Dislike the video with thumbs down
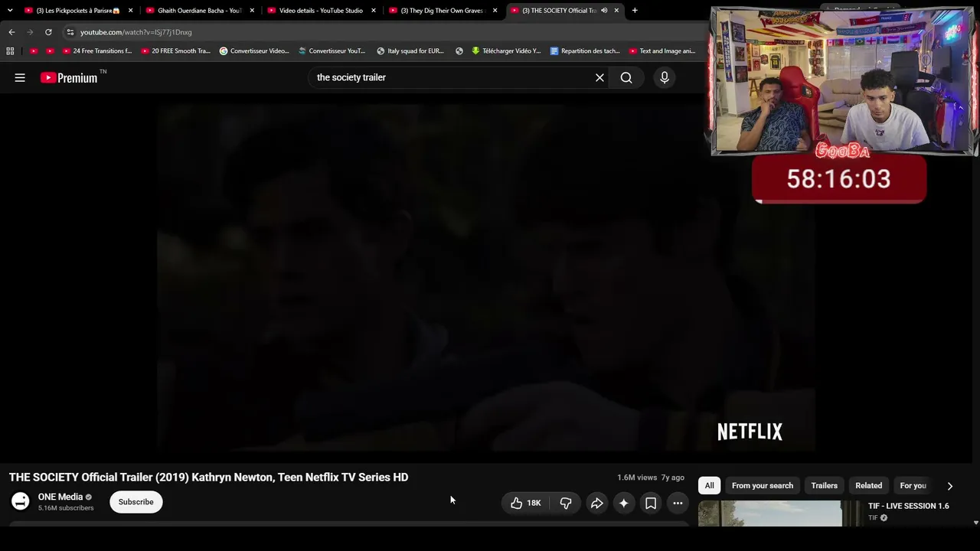 566,503
